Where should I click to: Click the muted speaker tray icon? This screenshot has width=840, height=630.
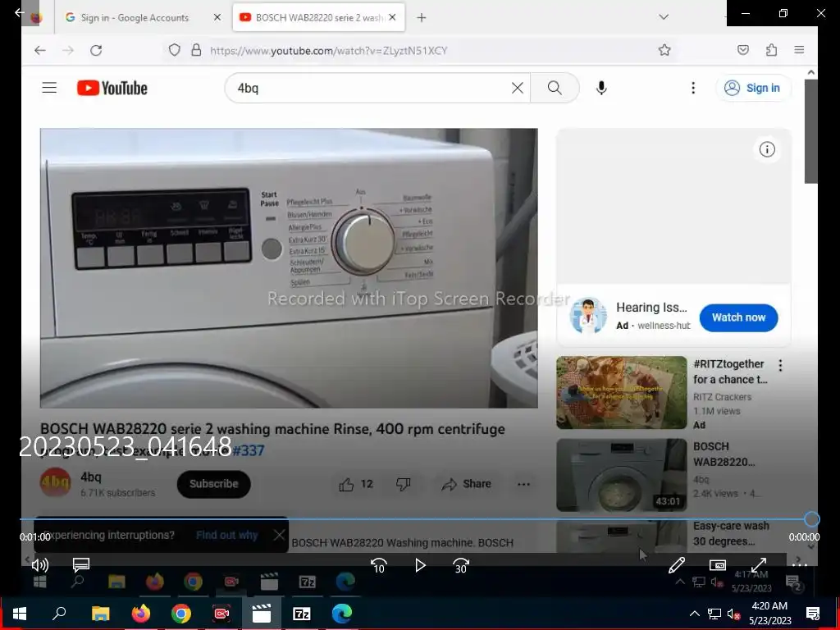pyautogui.click(x=733, y=614)
